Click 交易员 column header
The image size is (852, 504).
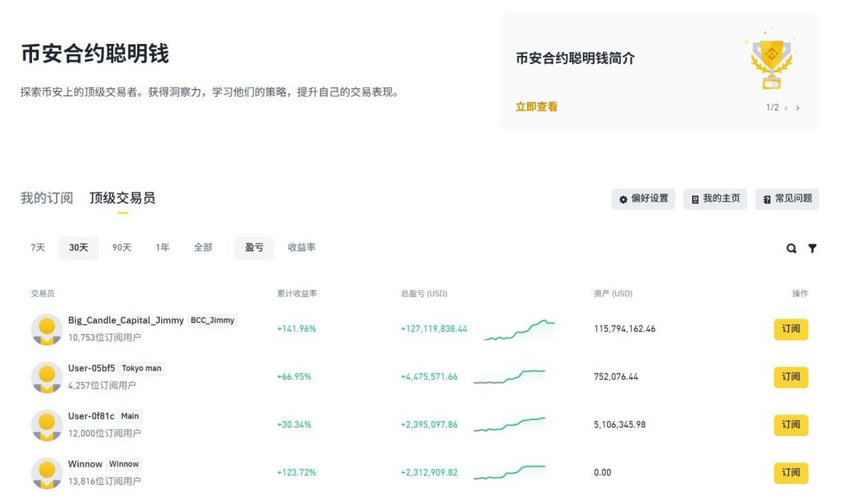pos(43,293)
